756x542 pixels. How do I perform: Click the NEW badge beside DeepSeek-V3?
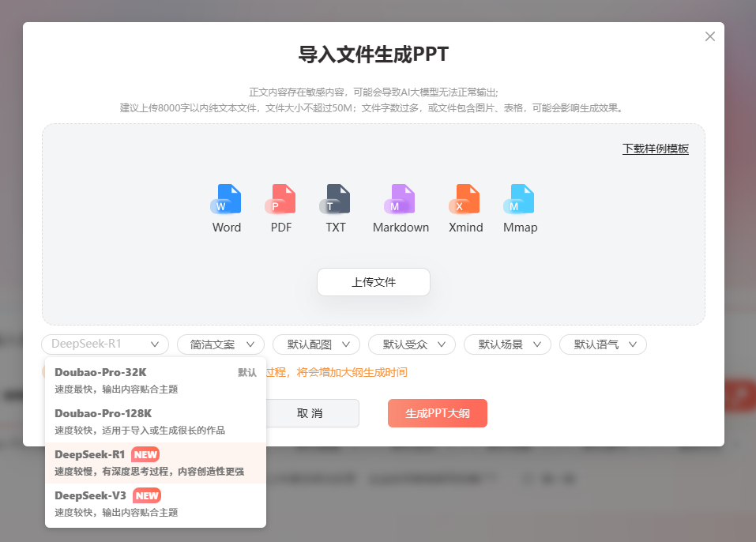coord(147,495)
